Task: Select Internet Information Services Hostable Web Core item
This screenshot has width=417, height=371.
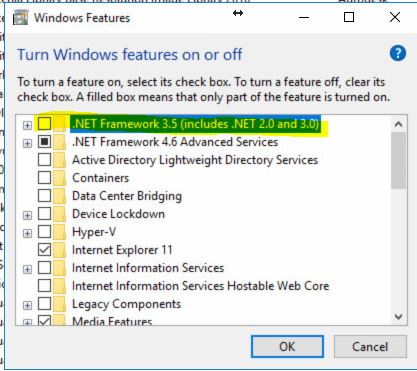Action: coord(200,286)
